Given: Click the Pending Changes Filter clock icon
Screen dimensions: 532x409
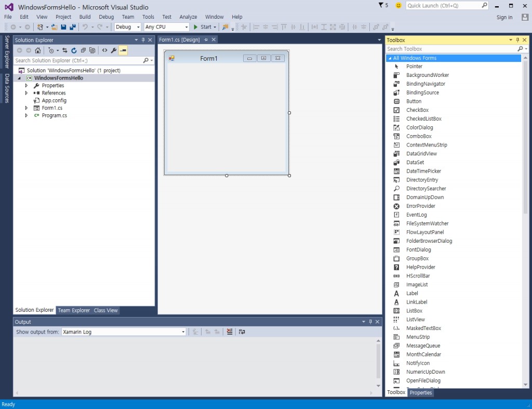Looking at the screenshot, I should 51,50.
